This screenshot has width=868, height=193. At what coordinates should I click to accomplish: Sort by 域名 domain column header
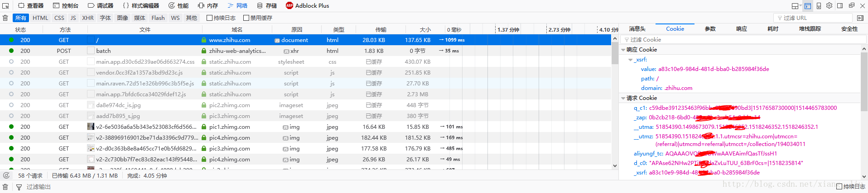(x=236, y=29)
